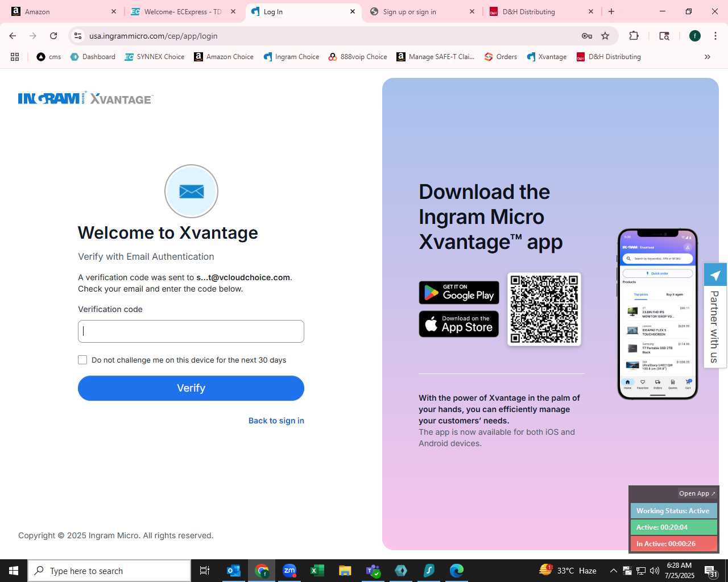The width and height of the screenshot is (728, 582).
Task: Click the Active timer in the tracker widget
Action: (x=673, y=527)
